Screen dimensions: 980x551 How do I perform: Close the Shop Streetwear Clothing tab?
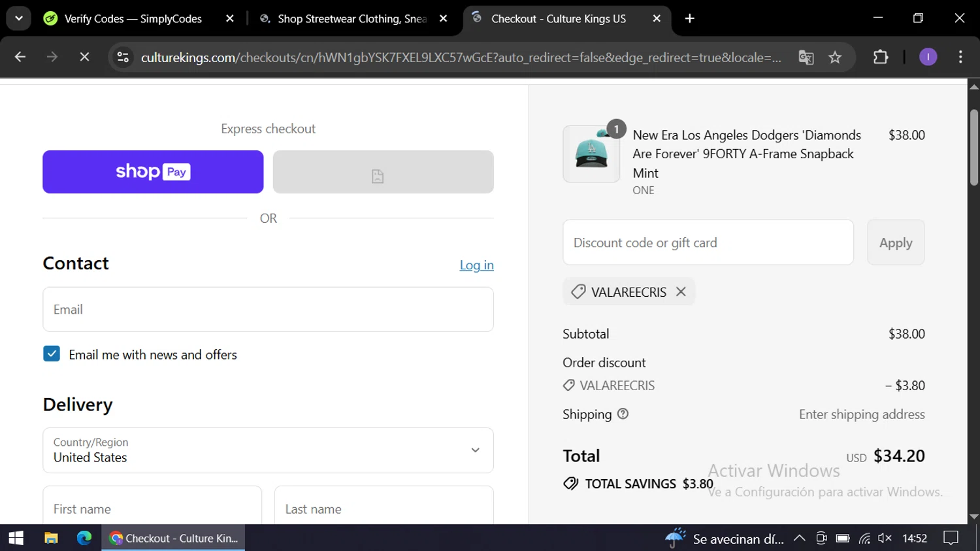[444, 19]
